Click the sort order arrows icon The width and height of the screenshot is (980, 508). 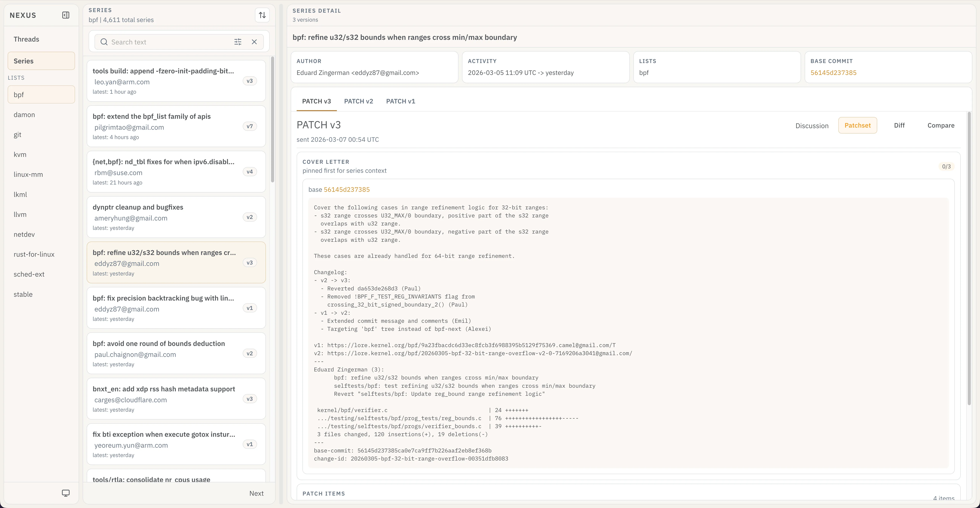[x=262, y=15]
